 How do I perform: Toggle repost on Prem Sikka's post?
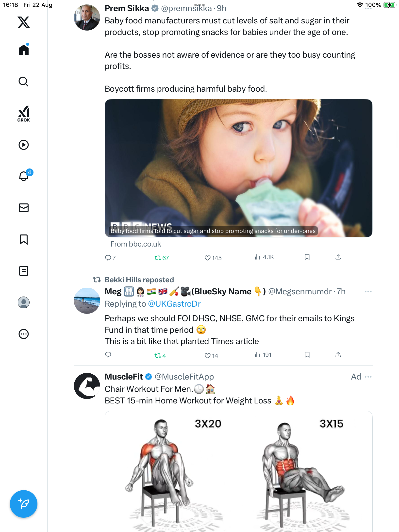(x=158, y=258)
